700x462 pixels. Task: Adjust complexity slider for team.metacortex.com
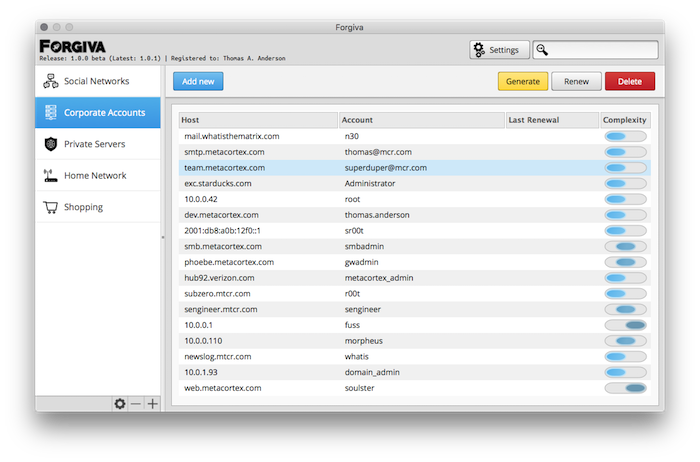(x=625, y=168)
